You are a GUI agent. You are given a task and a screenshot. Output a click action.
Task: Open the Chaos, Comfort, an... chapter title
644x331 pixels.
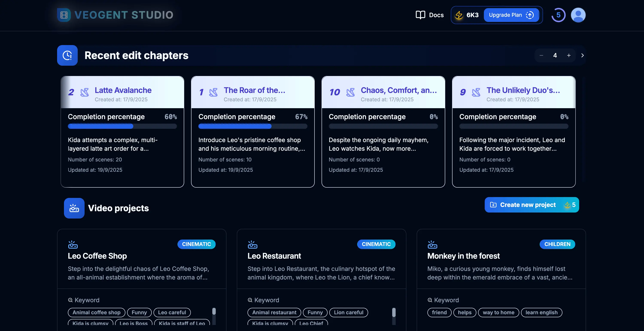[x=399, y=90]
